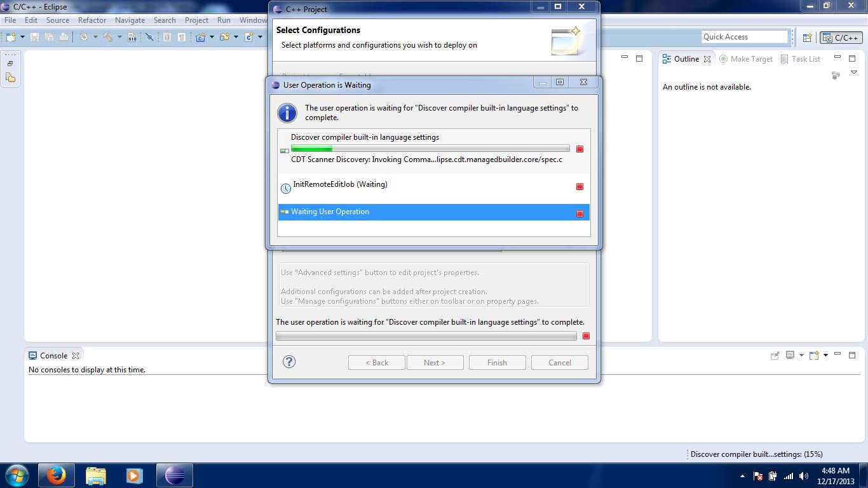
Task: Open the Edit menu
Action: click(x=31, y=20)
